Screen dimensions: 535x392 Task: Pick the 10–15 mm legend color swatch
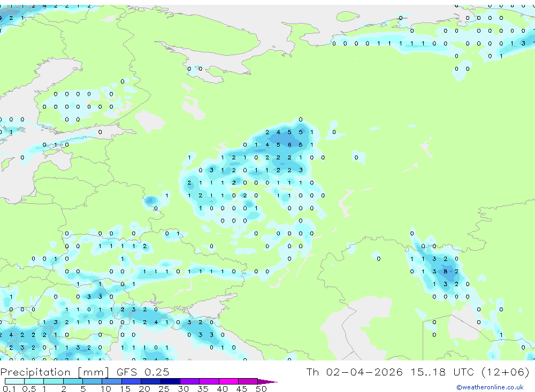click(112, 381)
